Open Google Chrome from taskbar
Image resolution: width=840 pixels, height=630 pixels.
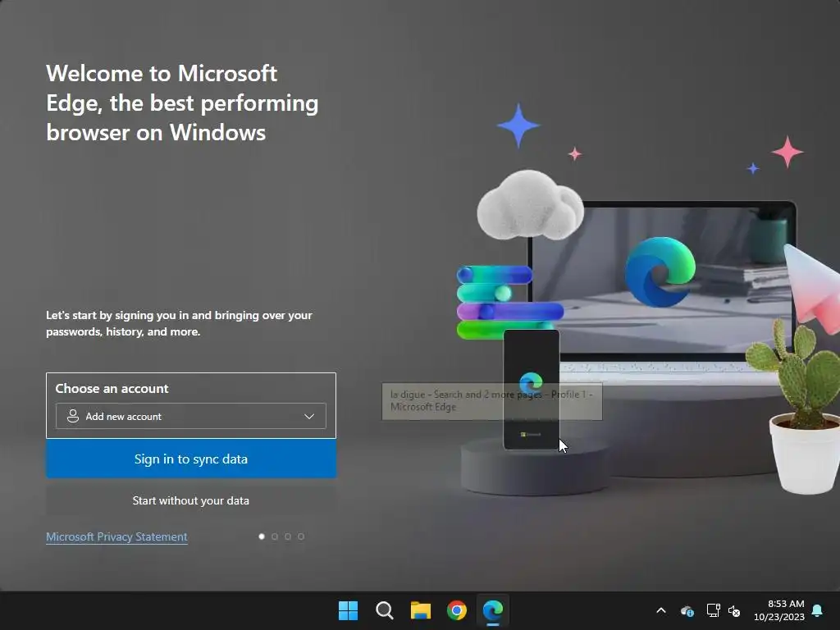(x=456, y=610)
